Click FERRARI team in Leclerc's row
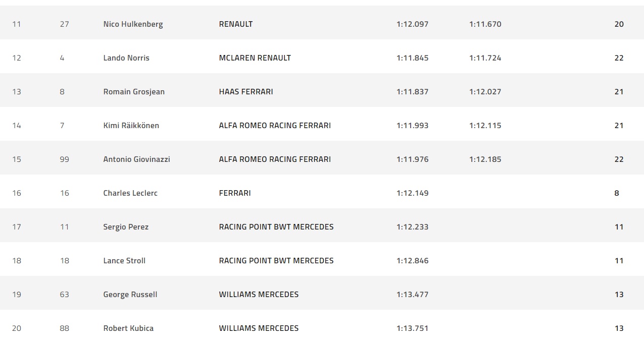The width and height of the screenshot is (644, 344). pyautogui.click(x=235, y=193)
